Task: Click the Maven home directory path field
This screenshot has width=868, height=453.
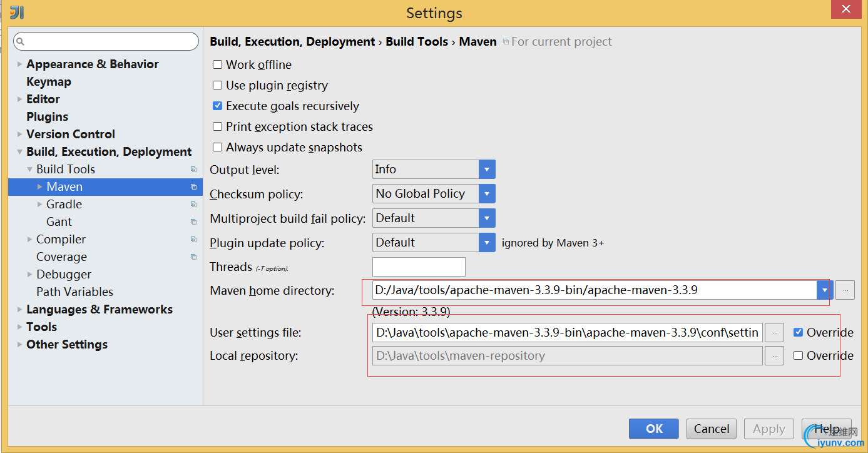Action: pos(595,290)
